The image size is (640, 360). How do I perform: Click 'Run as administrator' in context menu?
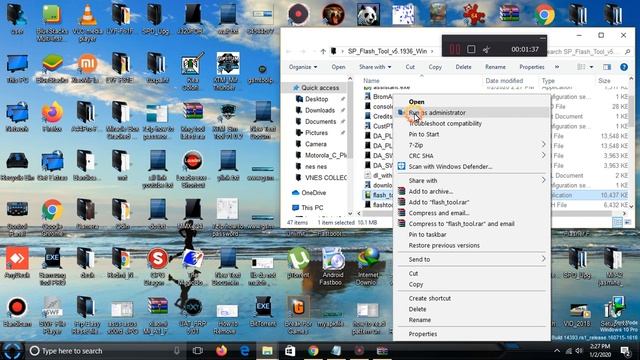point(437,113)
